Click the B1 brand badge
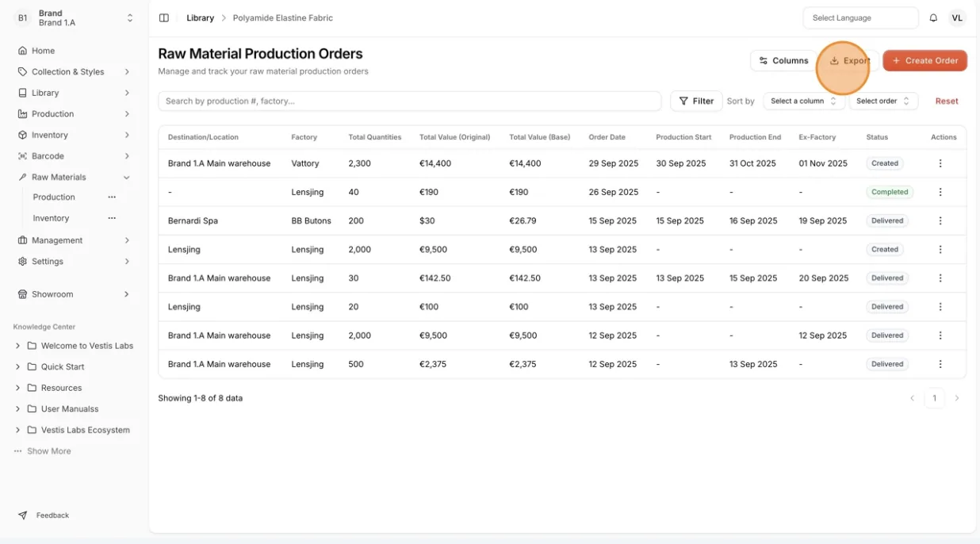Screen dimensions: 980x544 22,18
